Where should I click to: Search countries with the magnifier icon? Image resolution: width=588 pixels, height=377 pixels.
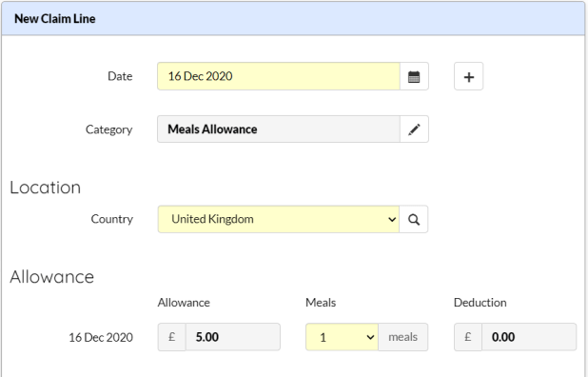414,220
